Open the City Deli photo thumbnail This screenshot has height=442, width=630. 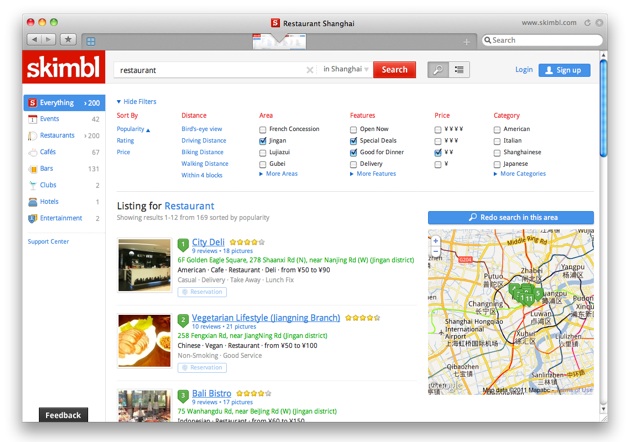click(145, 265)
